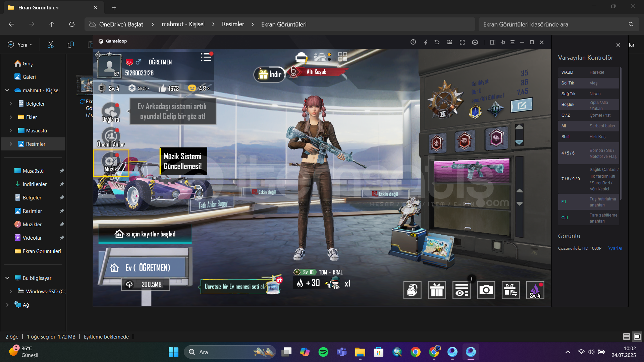644x362 pixels.
Task: Expand the mahmut - Kişisel tree node
Action: [x=7, y=90]
